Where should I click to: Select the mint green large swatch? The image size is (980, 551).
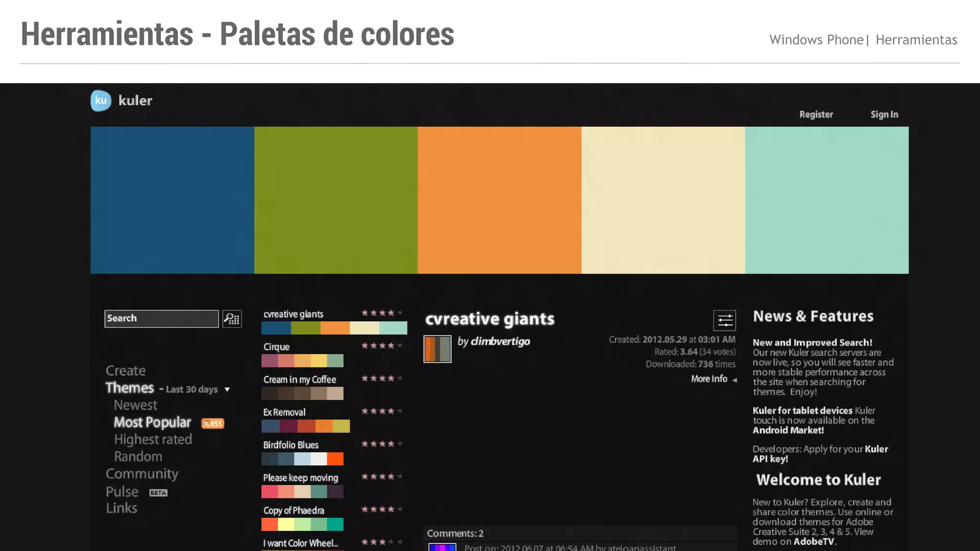coord(827,200)
